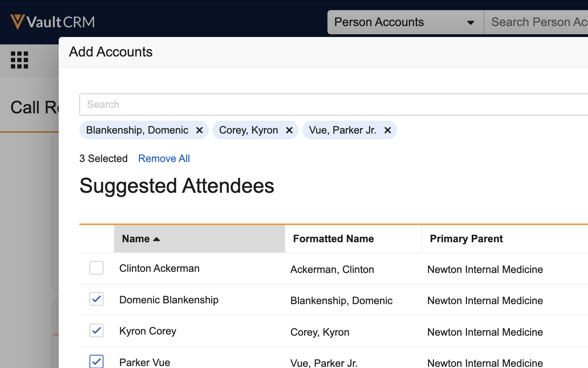Sort by Primary Parent column header
Viewport: 588px width, 368px height.
(x=466, y=239)
